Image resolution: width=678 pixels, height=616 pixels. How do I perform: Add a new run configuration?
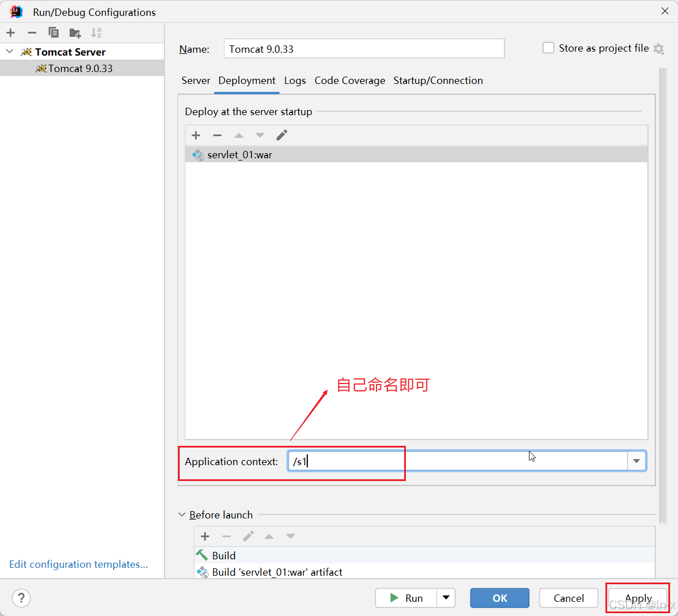11,32
